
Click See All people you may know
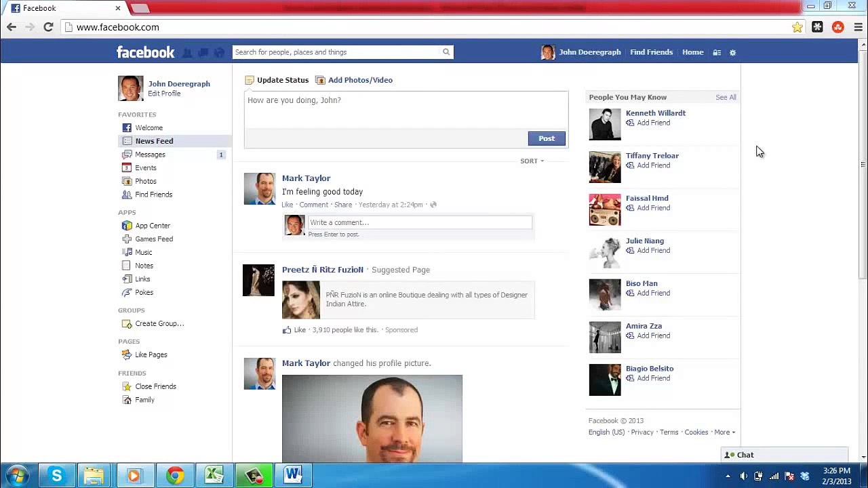coord(726,97)
